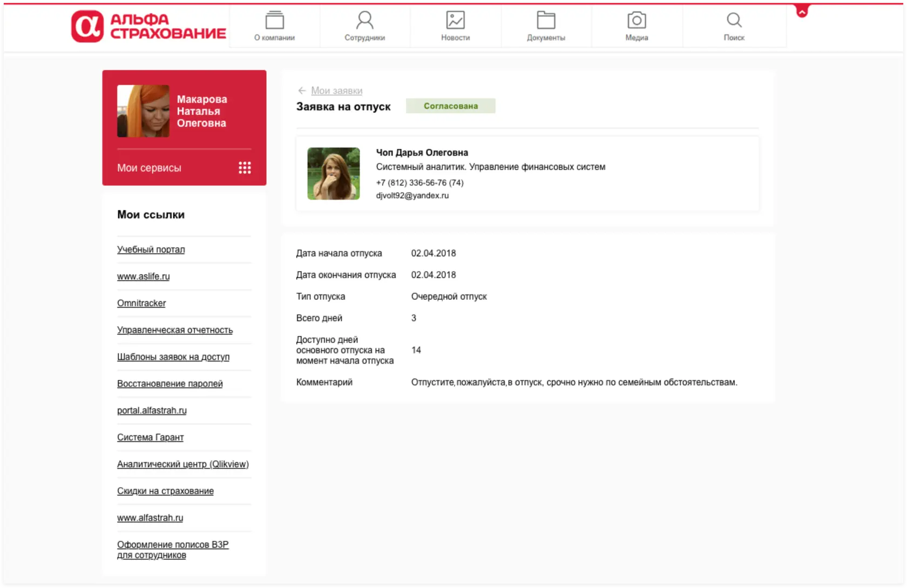Open Документы folder icon
The width and height of the screenshot is (907, 588).
tap(546, 20)
